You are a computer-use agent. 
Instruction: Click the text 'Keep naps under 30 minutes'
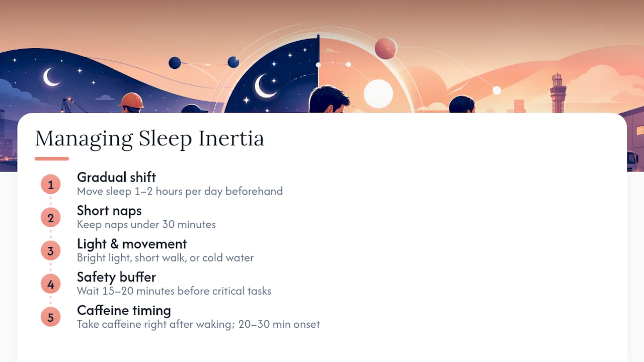point(146,224)
